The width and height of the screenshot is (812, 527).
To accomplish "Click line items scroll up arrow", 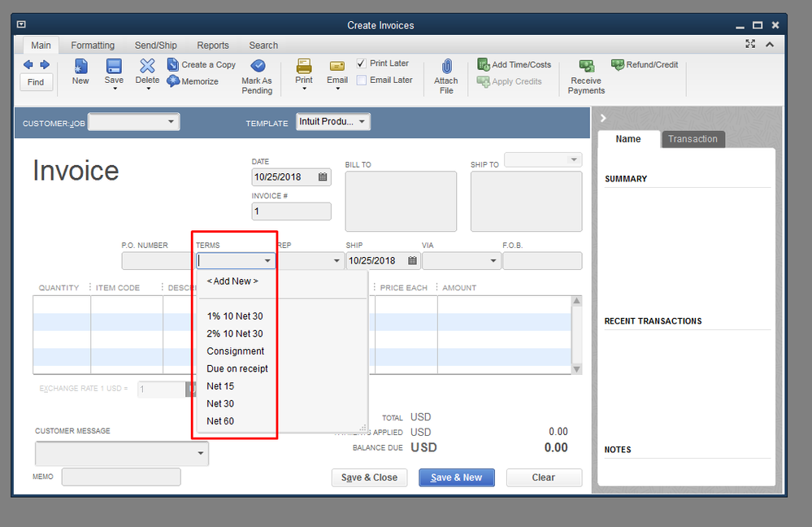I will pyautogui.click(x=576, y=301).
